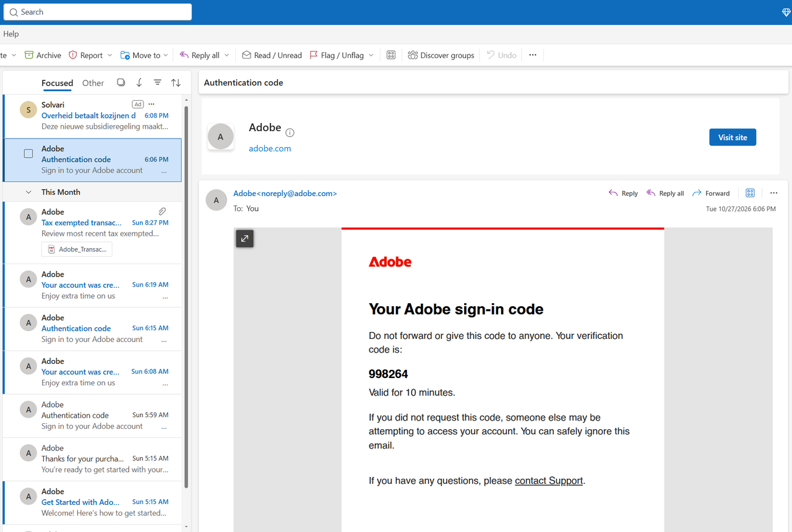
Task: Open the Flag / Unflag dropdown arrow
Action: point(371,55)
